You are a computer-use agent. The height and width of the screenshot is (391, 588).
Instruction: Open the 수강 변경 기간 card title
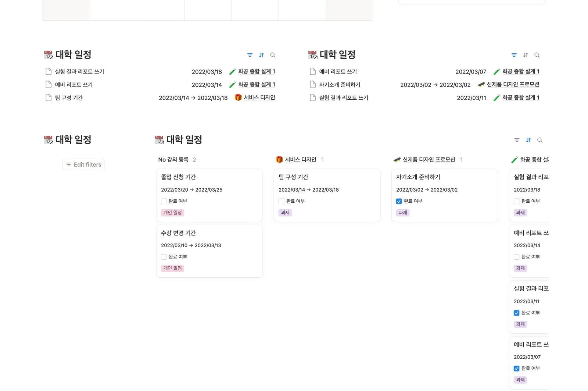[x=179, y=233]
